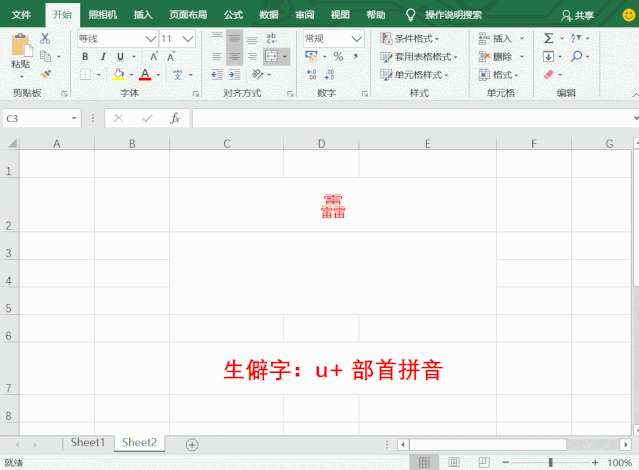
Task: Expand the Name Box dropdown arrow
Action: pos(74,118)
